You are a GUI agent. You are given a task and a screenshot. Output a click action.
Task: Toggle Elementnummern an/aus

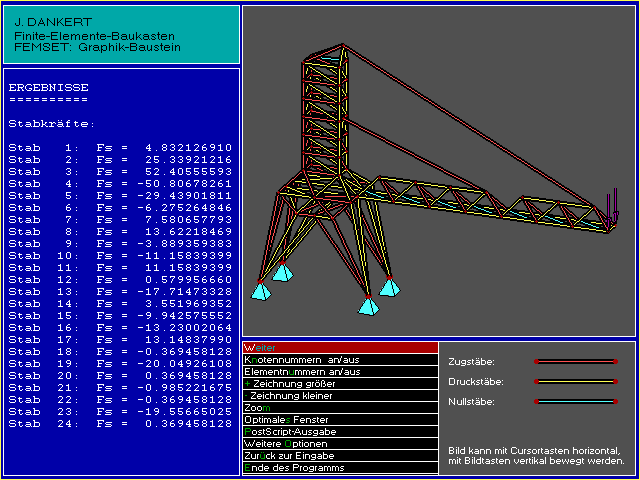pyautogui.click(x=340, y=372)
